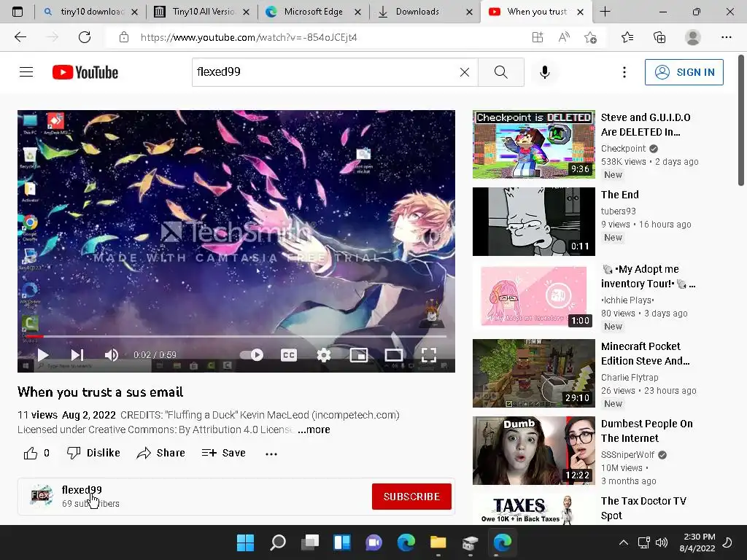Open the Edge profile avatar
The image size is (747, 560).
coord(693,37)
